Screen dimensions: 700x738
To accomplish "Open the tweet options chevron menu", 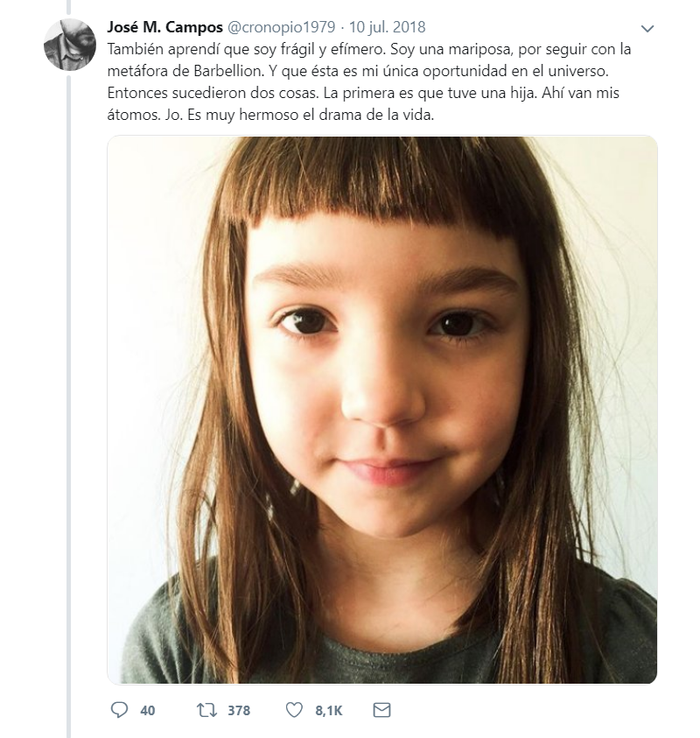I will tap(647, 28).
